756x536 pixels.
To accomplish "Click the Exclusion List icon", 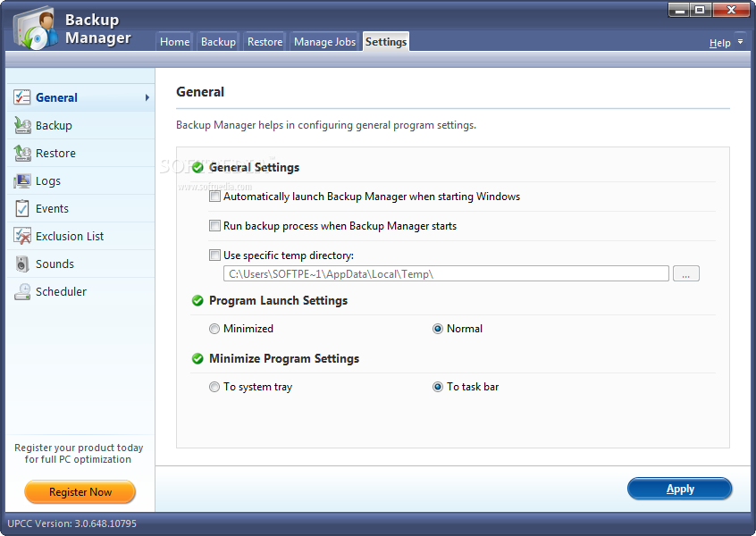I will [x=22, y=236].
